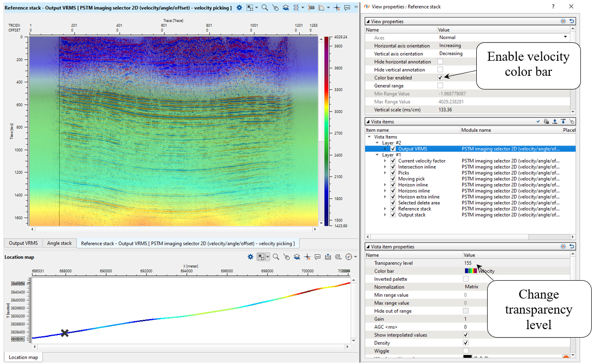Viewport: 595px width, 364px height.
Task: Switch to the Output VRMS tab
Action: pyautogui.click(x=23, y=243)
